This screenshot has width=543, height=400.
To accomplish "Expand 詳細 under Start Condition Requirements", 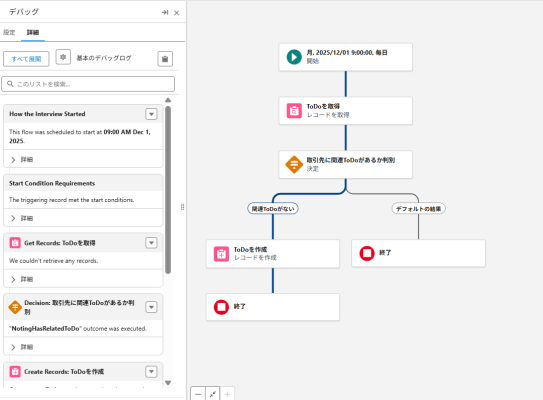I will (x=23, y=218).
